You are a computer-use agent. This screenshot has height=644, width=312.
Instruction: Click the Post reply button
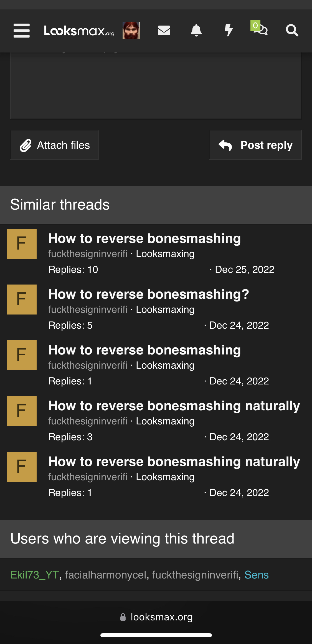[x=255, y=145]
